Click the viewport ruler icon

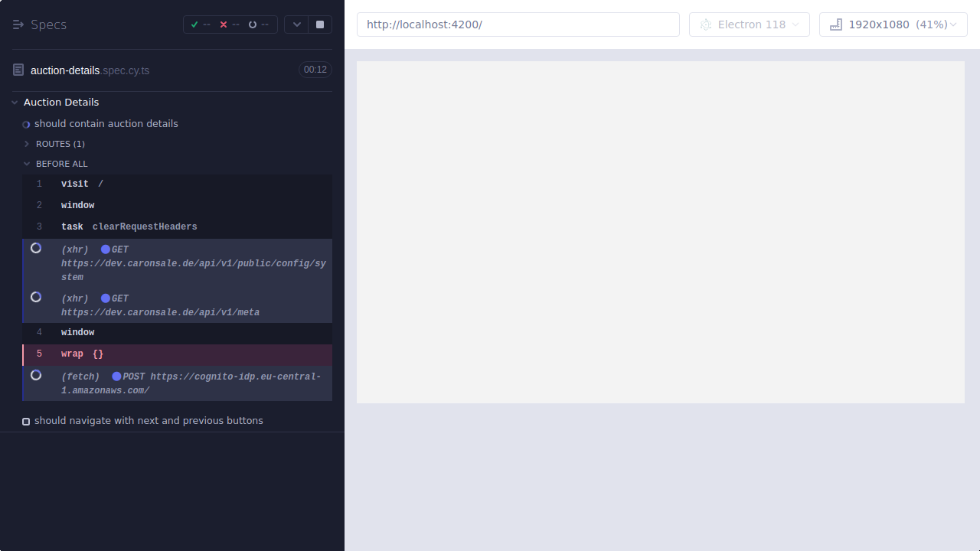[x=835, y=24]
